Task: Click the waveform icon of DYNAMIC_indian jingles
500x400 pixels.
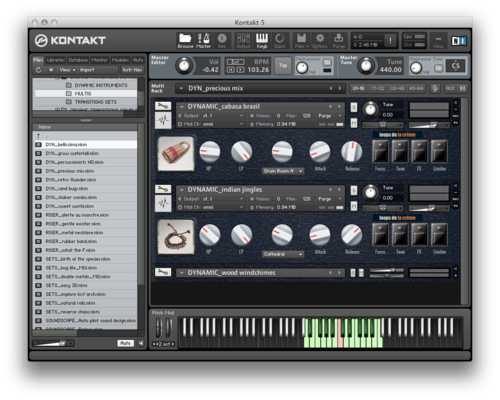Action: tap(163, 203)
